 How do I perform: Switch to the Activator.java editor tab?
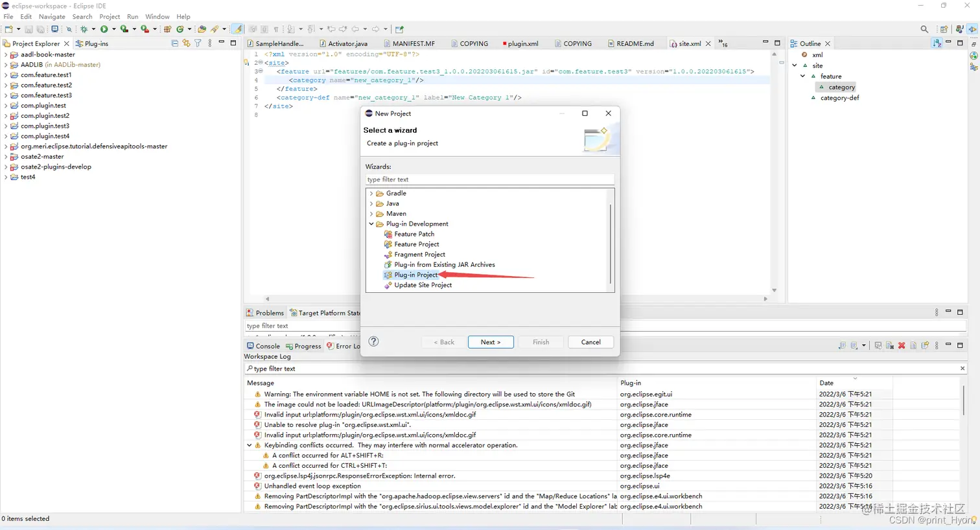coord(344,43)
